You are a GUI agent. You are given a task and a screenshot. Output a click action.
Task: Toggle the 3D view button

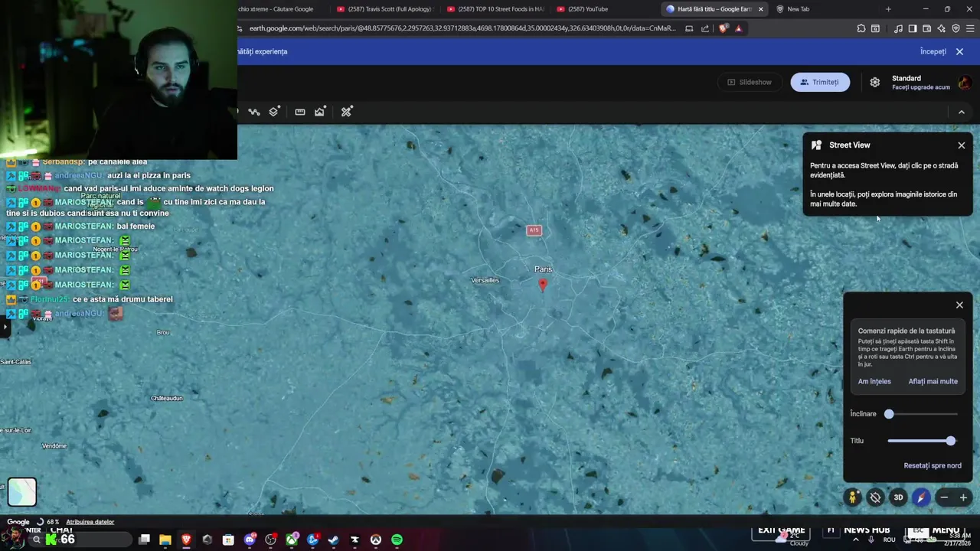[898, 497]
